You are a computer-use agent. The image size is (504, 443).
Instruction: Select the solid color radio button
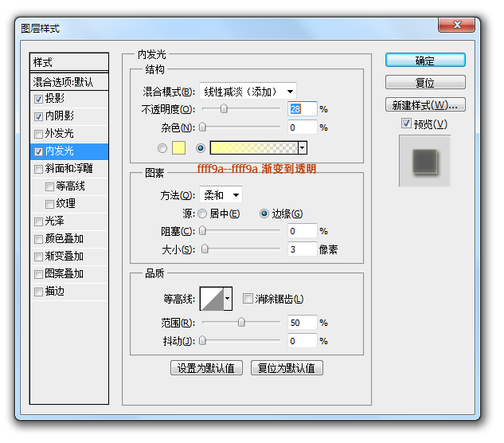[163, 147]
